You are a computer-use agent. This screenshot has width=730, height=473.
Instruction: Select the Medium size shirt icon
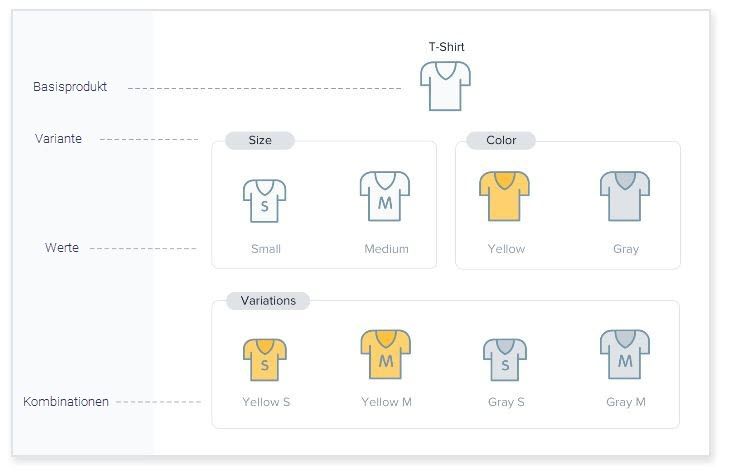pyautogui.click(x=385, y=196)
